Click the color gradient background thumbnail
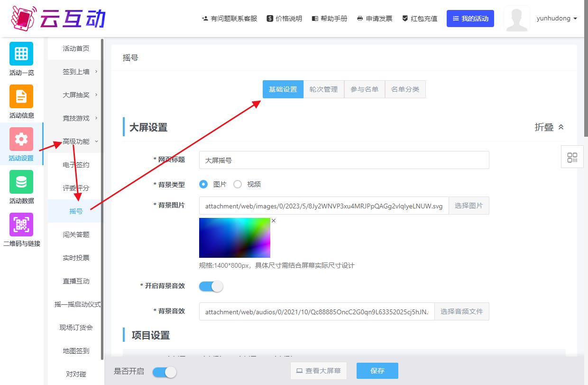This screenshot has height=385, width=588. (x=235, y=238)
